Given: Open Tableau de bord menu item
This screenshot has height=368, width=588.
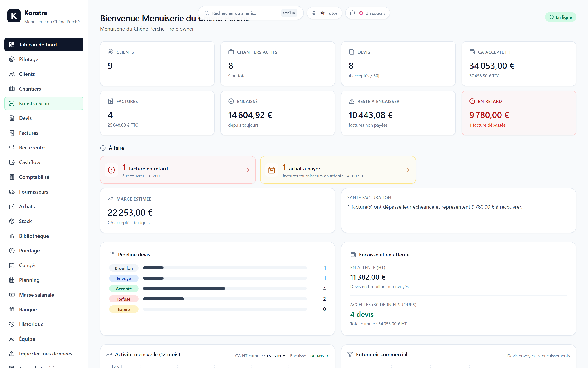Looking at the screenshot, I should (x=44, y=45).
